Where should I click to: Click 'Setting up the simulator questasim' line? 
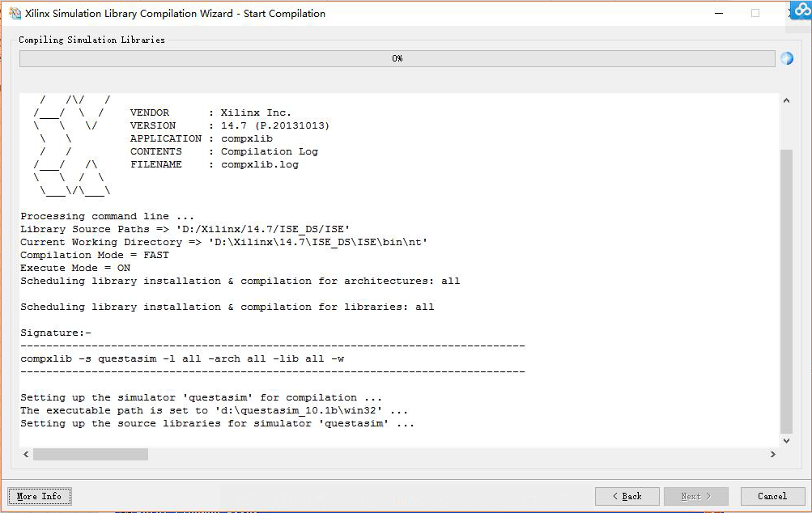(x=202, y=397)
